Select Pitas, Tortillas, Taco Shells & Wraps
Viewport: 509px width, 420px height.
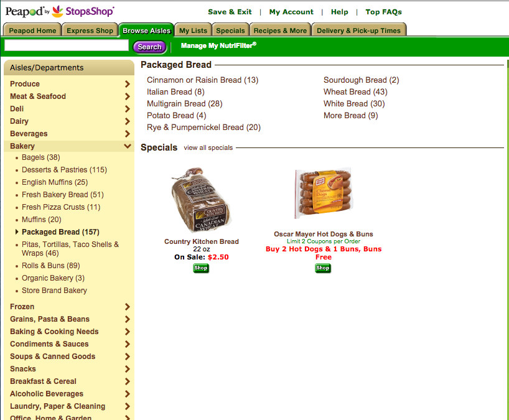(70, 249)
